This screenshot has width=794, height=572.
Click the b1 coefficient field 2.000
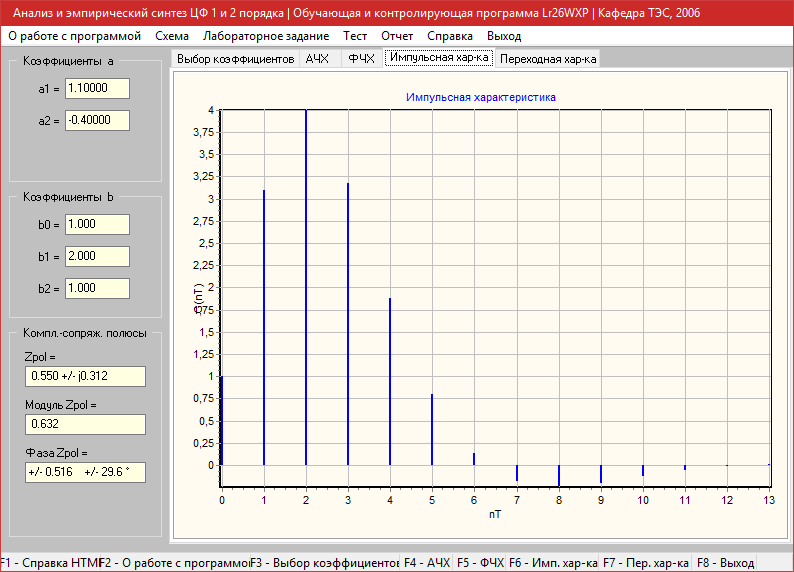97,256
